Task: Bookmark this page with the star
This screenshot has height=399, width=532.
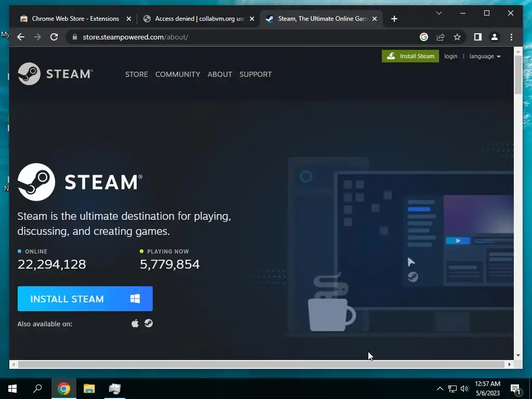Action: pos(457,37)
